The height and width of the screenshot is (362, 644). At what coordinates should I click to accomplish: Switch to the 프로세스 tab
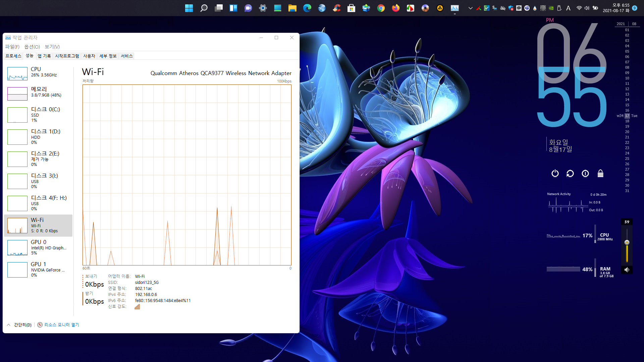tap(13, 56)
